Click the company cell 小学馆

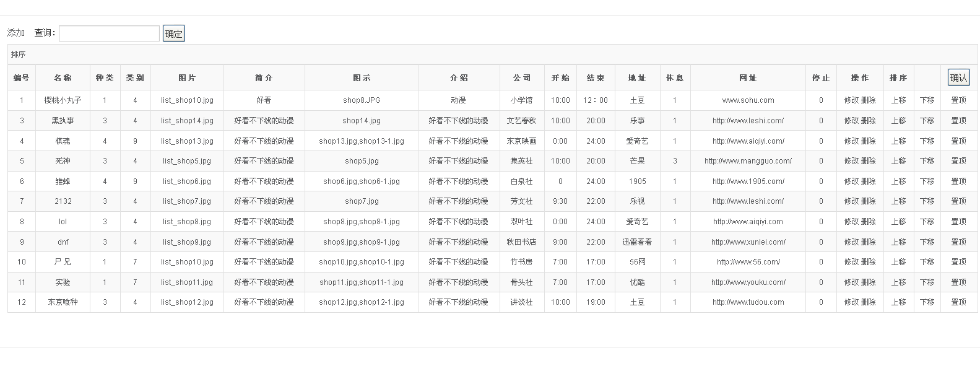coord(521,100)
